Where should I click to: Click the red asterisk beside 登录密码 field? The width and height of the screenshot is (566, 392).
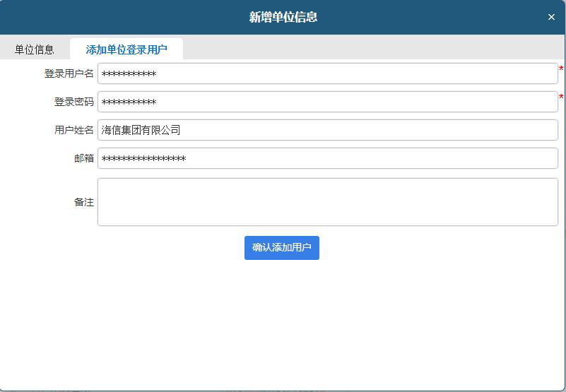coord(561,97)
